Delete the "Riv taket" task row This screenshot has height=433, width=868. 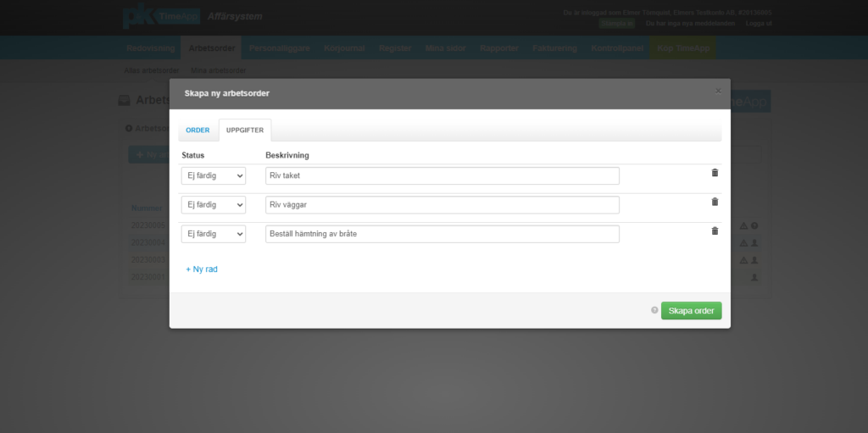pos(715,173)
